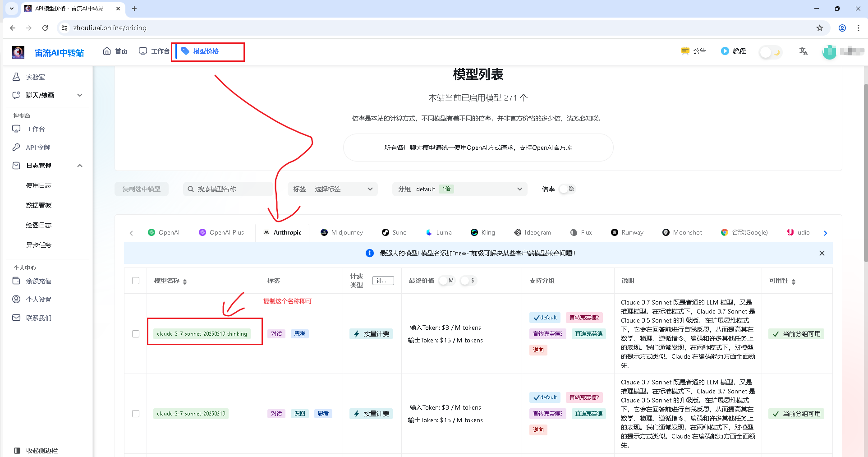Switch to the Kling tab

[x=483, y=233]
